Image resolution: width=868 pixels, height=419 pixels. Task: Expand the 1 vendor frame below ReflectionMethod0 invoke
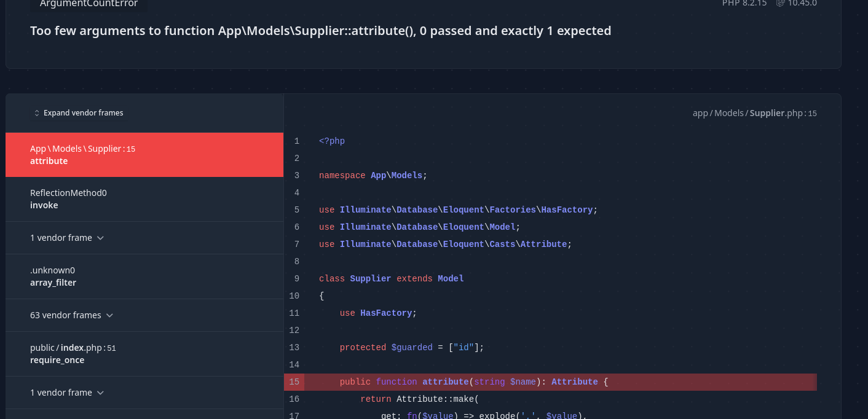pos(68,238)
